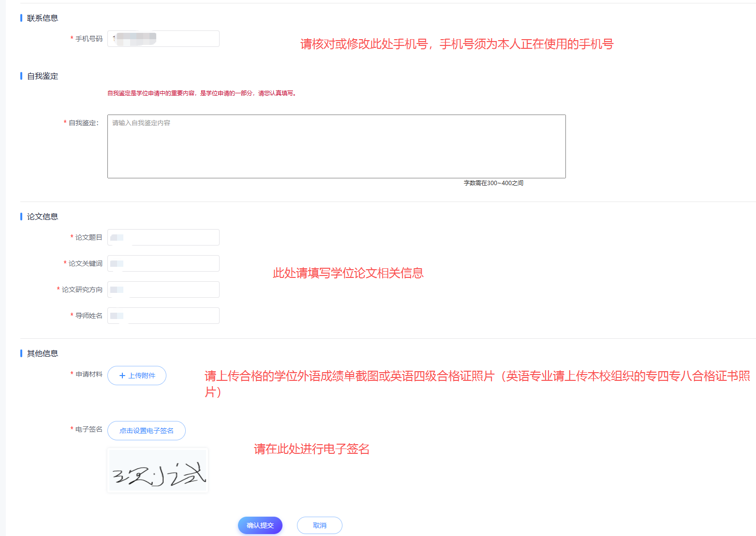Click the 上传附件 upload button
Viewport: 756px width, 536px height.
pyautogui.click(x=137, y=376)
